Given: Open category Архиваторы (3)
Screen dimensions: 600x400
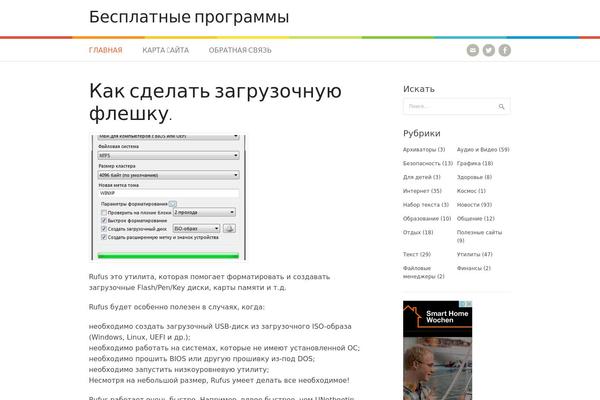Looking at the screenshot, I should (424, 150).
